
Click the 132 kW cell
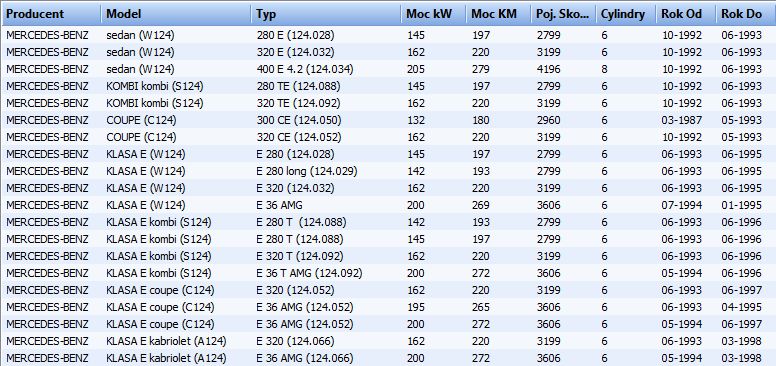pyautogui.click(x=416, y=120)
